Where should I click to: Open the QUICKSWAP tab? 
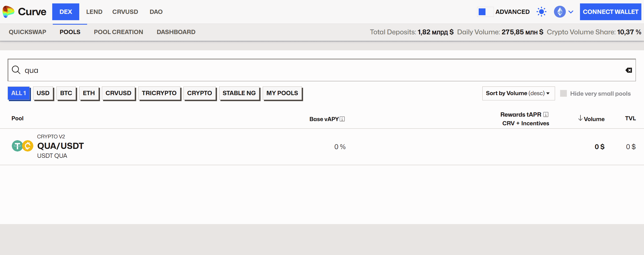(x=27, y=32)
